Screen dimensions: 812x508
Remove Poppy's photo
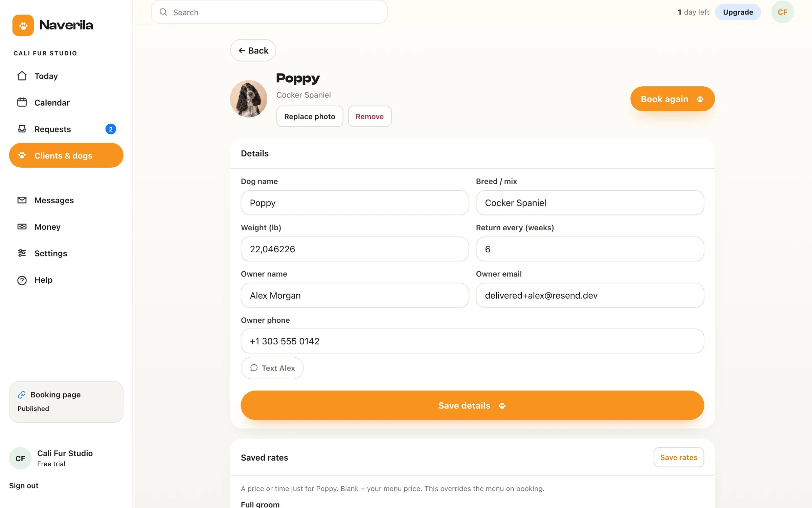click(x=370, y=117)
